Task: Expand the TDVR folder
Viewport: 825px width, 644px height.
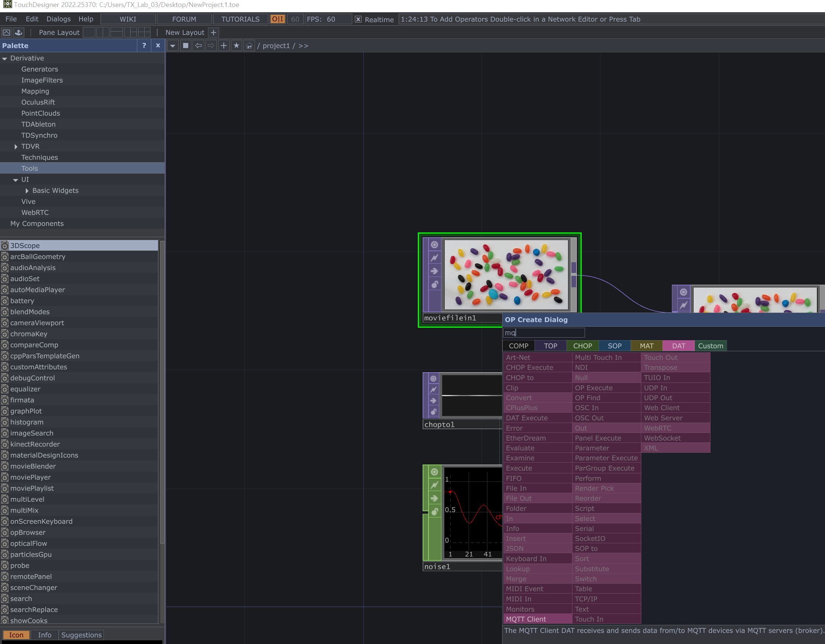Action: (x=16, y=146)
